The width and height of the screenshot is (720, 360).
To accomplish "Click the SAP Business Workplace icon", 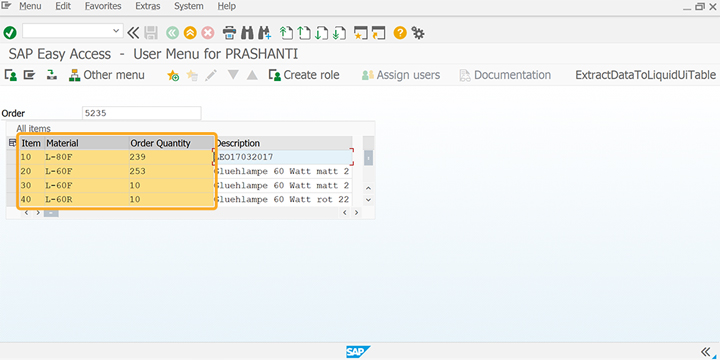I will click(x=51, y=75).
